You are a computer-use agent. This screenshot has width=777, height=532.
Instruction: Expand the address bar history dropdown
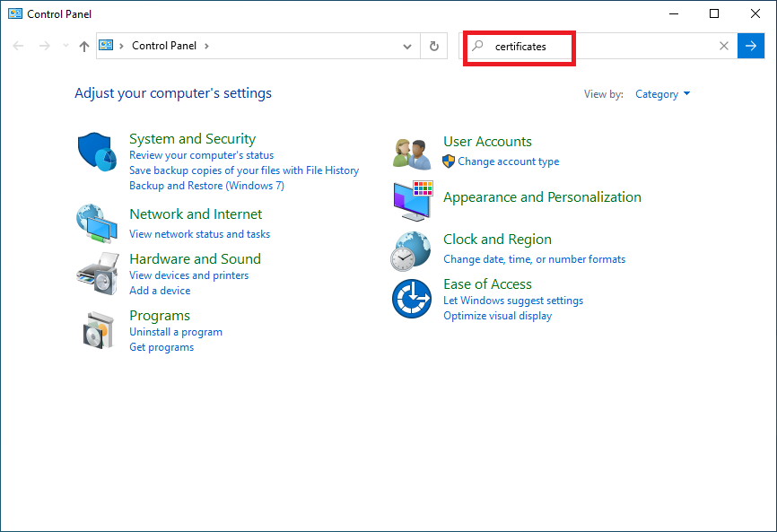point(407,46)
